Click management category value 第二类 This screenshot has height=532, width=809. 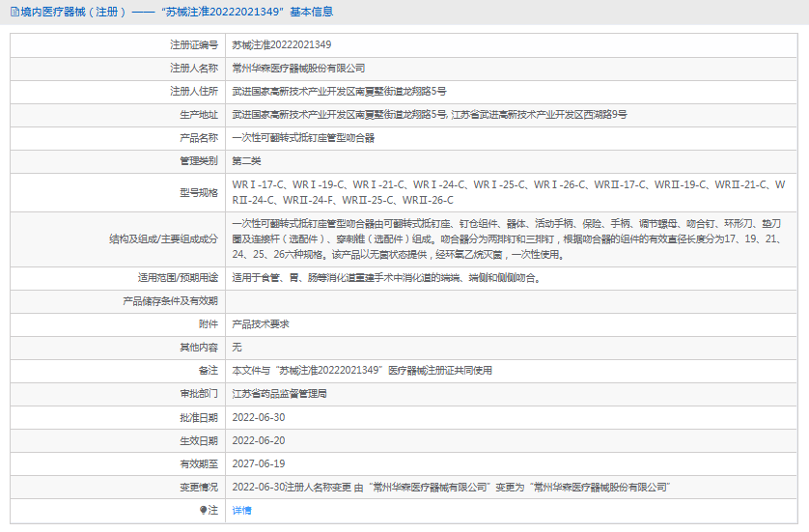246,161
